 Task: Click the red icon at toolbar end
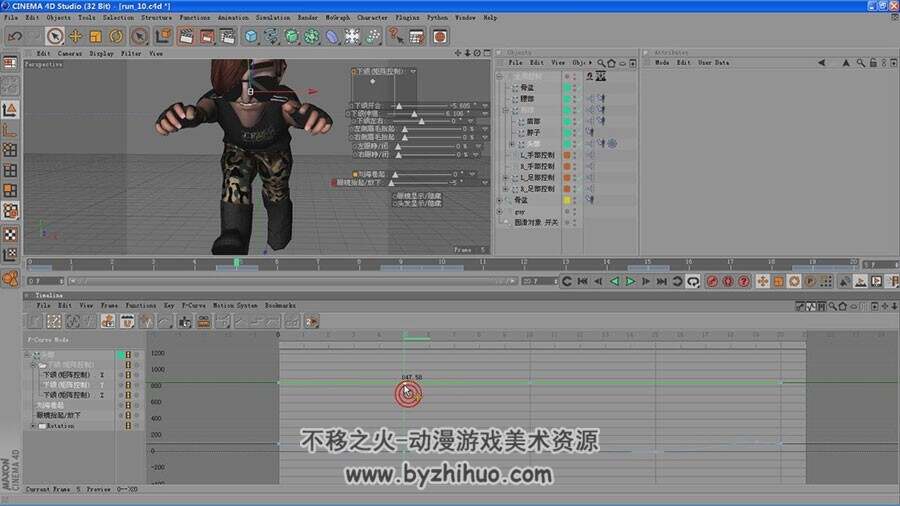tap(440, 37)
